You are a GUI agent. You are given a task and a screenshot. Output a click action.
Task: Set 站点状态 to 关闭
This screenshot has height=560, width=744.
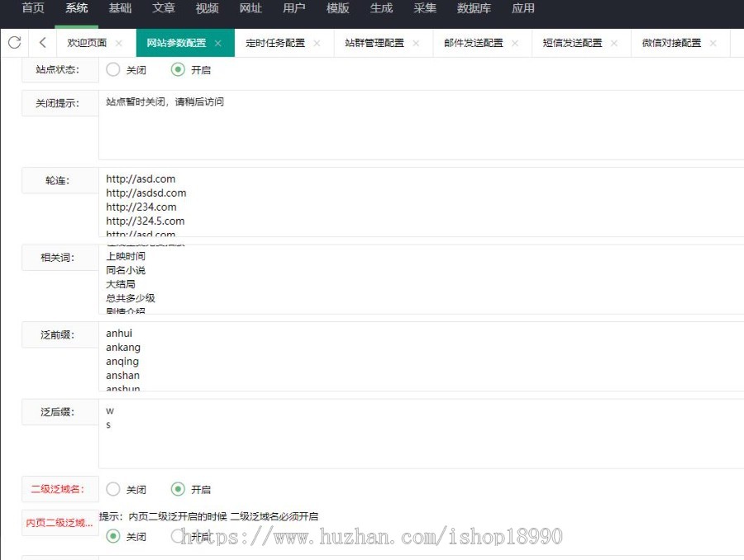pos(113,69)
